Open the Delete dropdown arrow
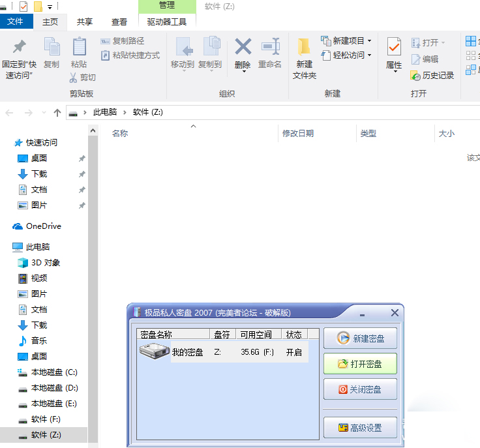This screenshot has height=448, width=480. click(244, 71)
